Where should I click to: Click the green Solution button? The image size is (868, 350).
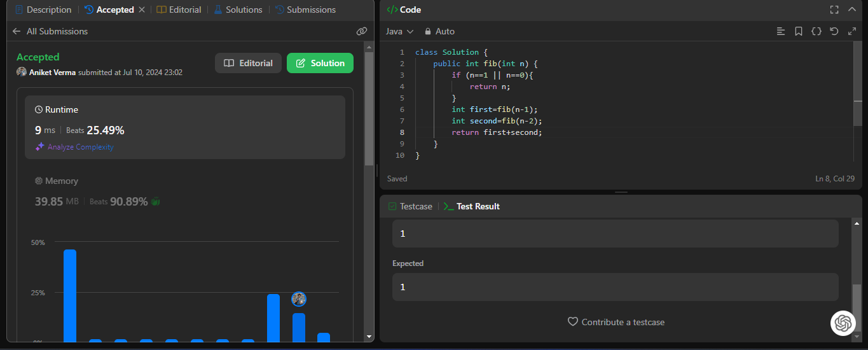pos(320,63)
